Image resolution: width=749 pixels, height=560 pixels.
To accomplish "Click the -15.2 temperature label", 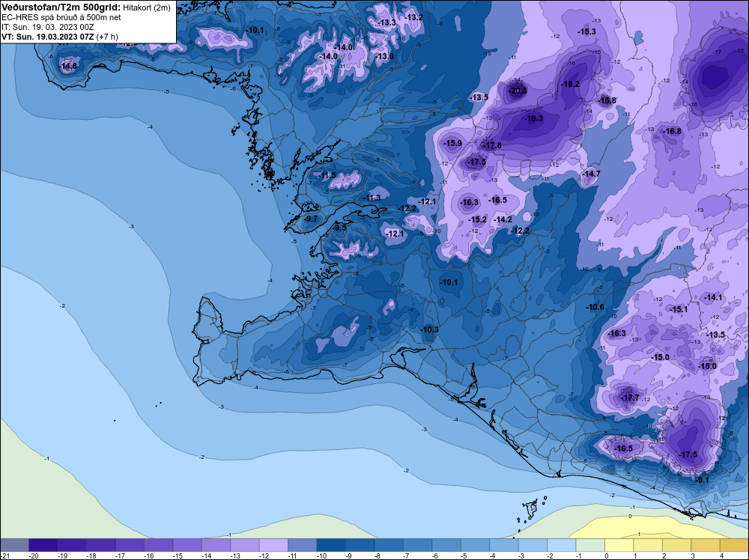I will point(477,219).
